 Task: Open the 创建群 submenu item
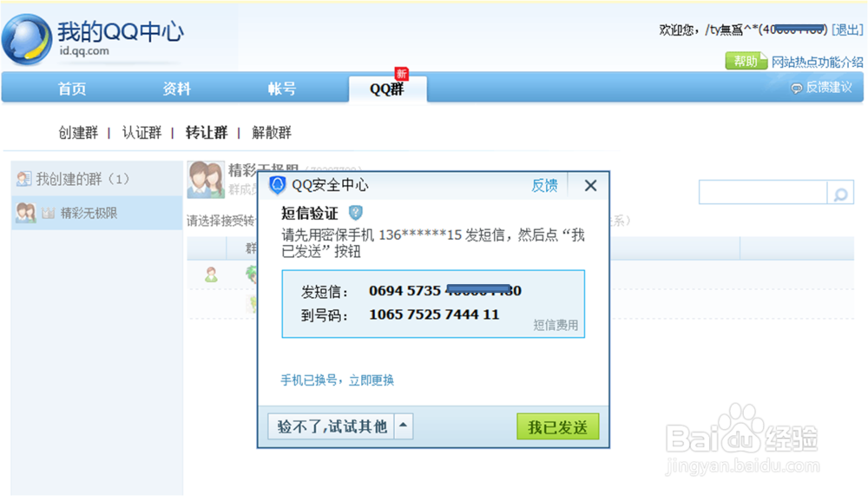(x=78, y=132)
